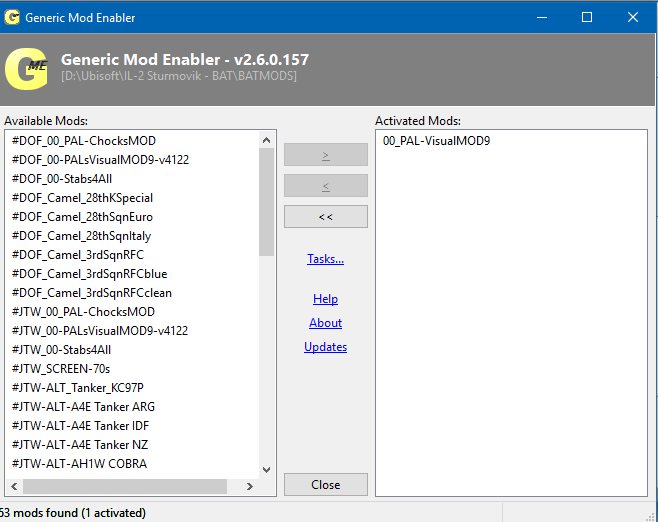658x522 pixels.
Task: Open the Tasks... link
Action: click(x=325, y=259)
